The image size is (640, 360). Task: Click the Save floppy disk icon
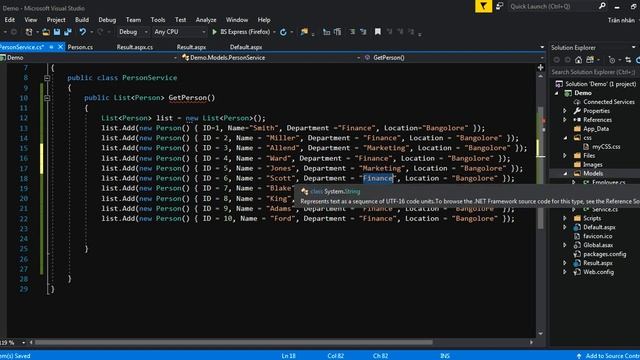57,32
